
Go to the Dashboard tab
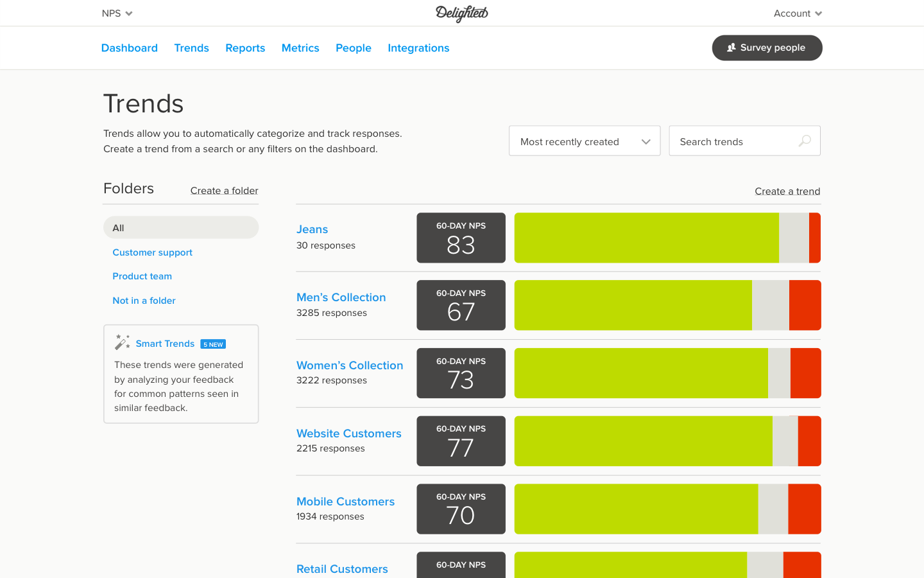(130, 48)
